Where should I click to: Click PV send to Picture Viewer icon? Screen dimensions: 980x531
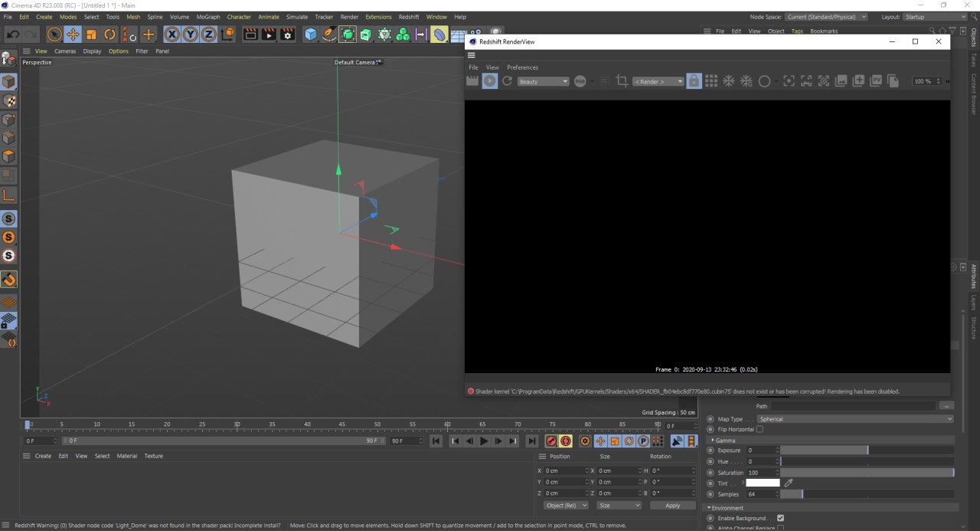[x=876, y=80]
